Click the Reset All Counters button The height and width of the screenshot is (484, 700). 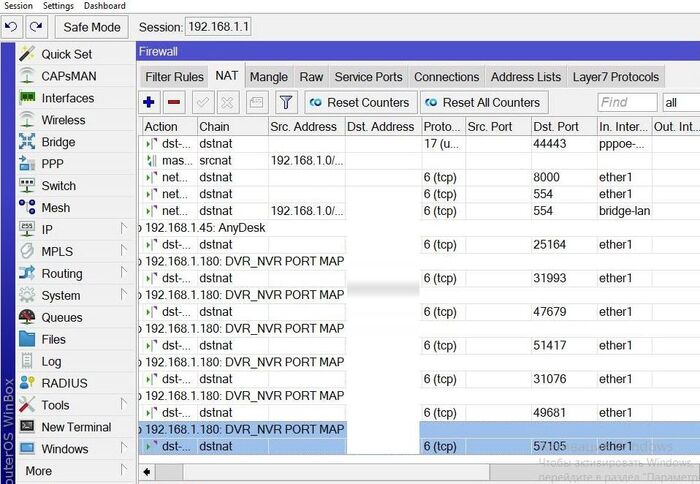(x=482, y=102)
